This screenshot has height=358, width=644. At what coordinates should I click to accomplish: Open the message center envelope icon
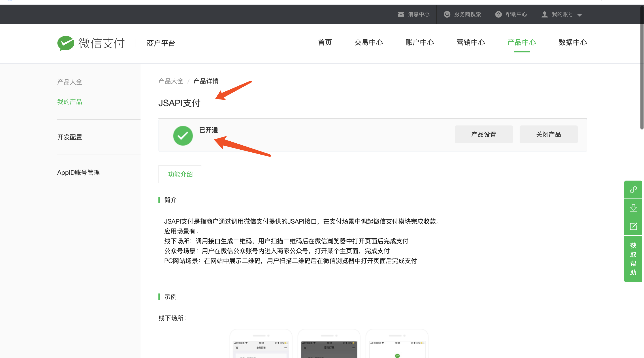click(x=401, y=14)
